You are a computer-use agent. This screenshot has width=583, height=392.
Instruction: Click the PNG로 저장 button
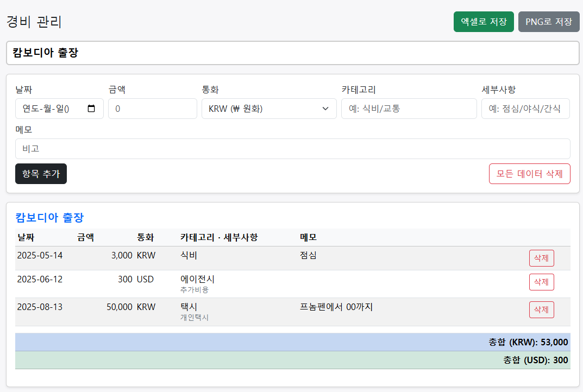click(549, 22)
